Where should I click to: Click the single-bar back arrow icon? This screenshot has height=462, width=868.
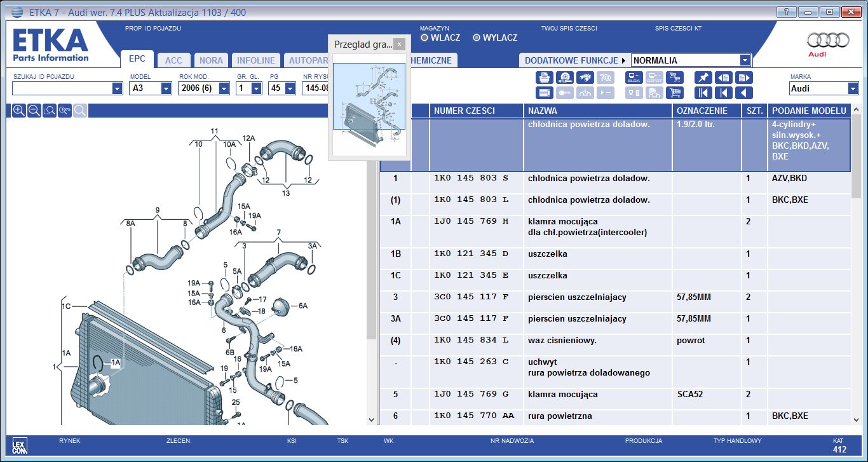pos(723,93)
